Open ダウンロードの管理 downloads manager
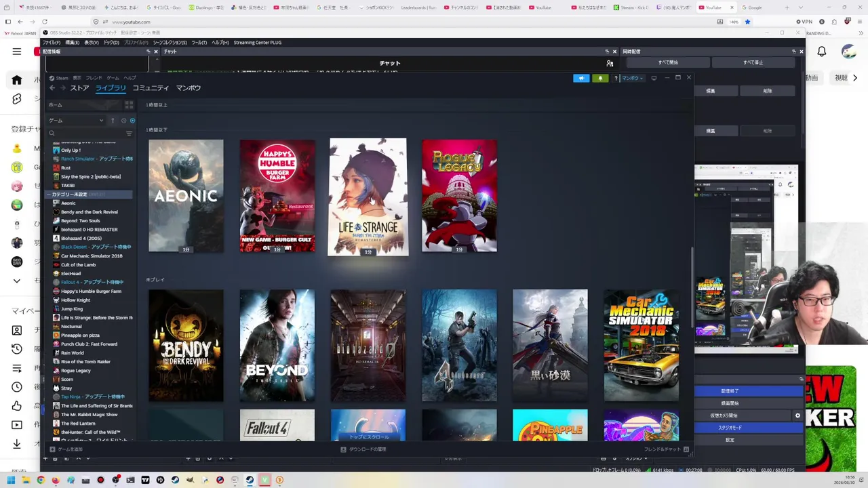Screen dimensions: 868x488 click(364, 449)
